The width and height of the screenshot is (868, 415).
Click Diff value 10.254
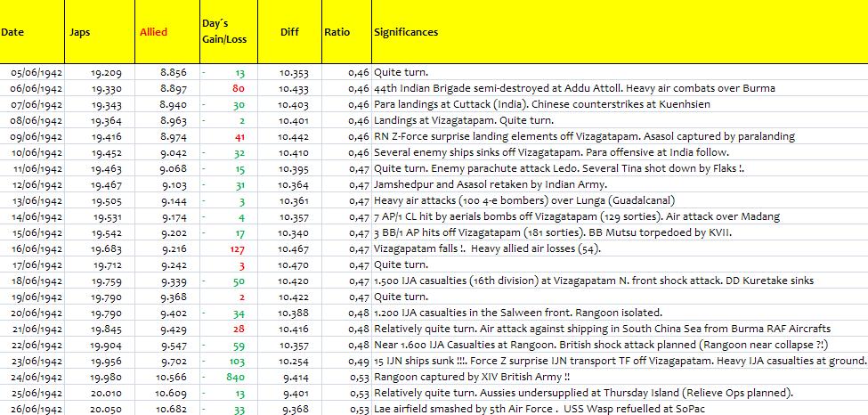pyautogui.click(x=289, y=362)
